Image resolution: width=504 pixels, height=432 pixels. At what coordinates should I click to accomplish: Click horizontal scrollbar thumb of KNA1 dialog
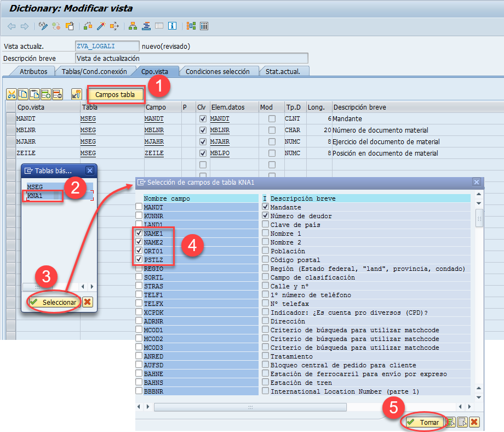click(250, 407)
